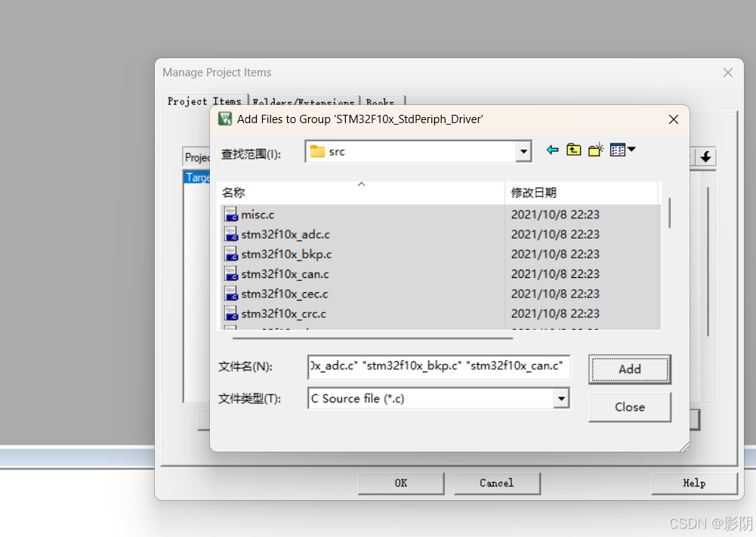Select stm32f10x_adc.c file name
Screen dimensions: 756x537
[285, 234]
